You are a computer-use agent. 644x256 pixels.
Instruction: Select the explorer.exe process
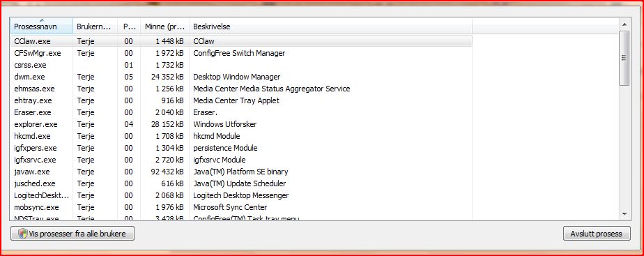[241, 124]
